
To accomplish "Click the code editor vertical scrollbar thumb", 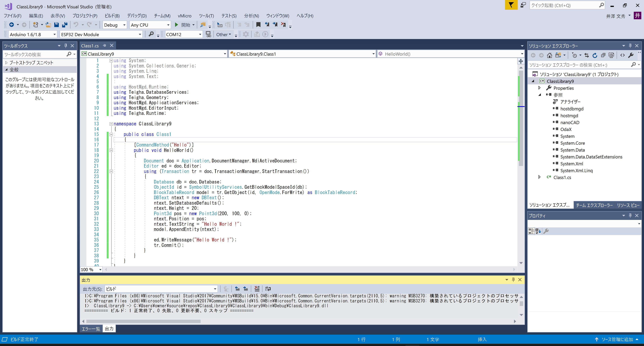I will pyautogui.click(x=521, y=118).
